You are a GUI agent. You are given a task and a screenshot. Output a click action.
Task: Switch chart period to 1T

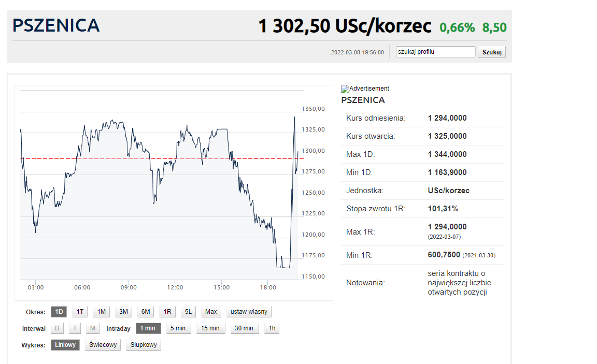[80, 312]
